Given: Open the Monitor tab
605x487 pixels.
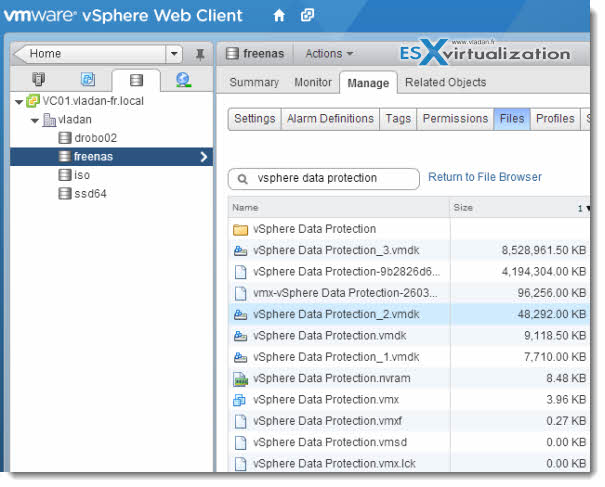Looking at the screenshot, I should coord(313,82).
